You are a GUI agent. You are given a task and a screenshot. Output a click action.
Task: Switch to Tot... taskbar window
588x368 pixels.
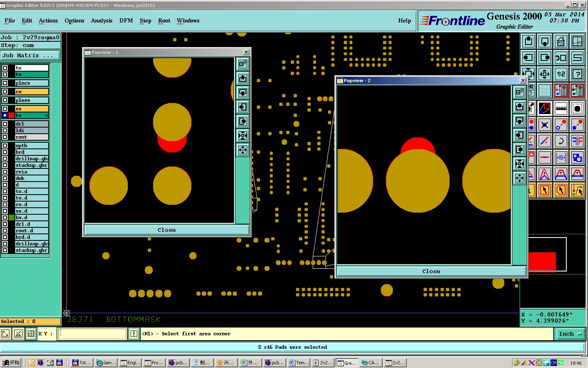[x=81, y=363]
